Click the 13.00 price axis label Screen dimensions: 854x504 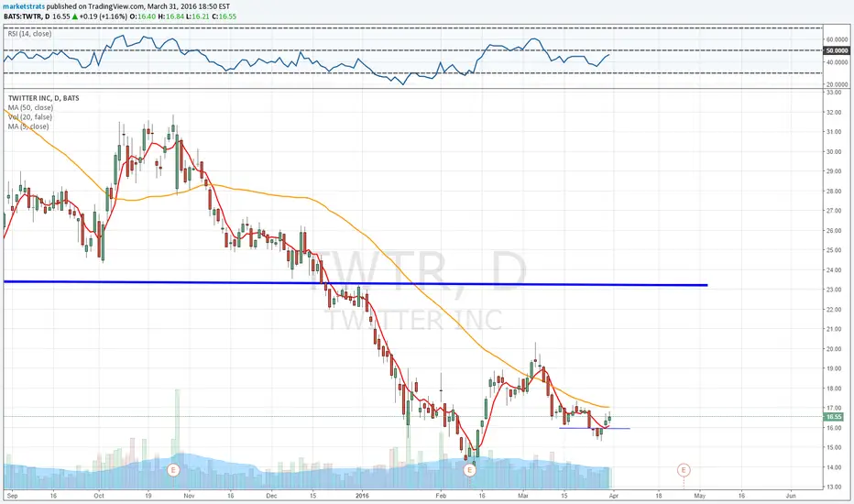(834, 487)
